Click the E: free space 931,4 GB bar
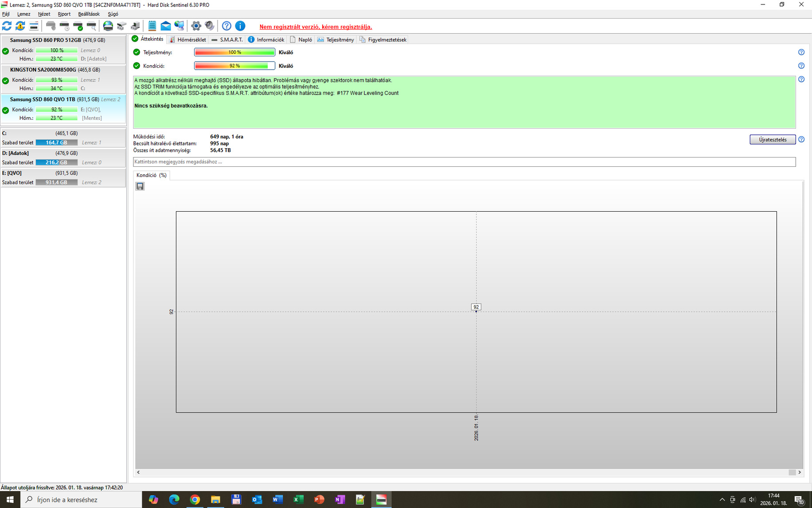Viewport: 812px width, 508px height. tap(57, 182)
